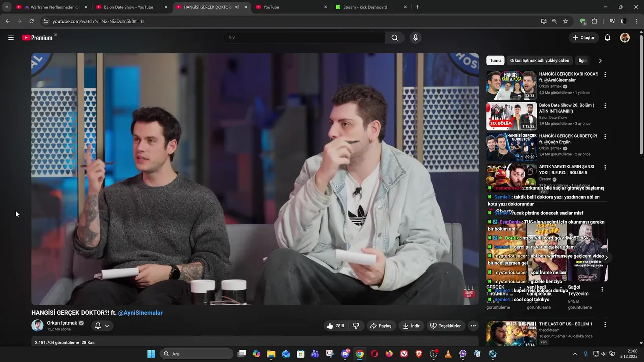
Task: Open the green shield extension icon
Action: click(583, 21)
